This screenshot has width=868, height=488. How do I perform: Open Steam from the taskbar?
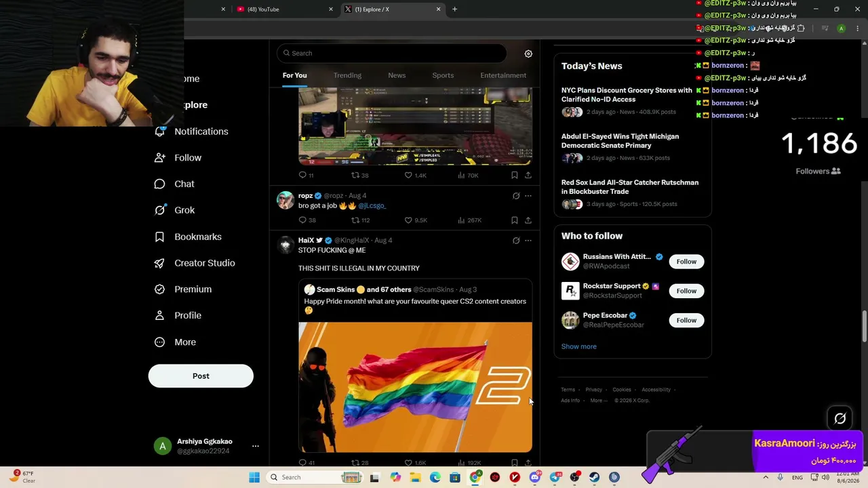point(595,477)
